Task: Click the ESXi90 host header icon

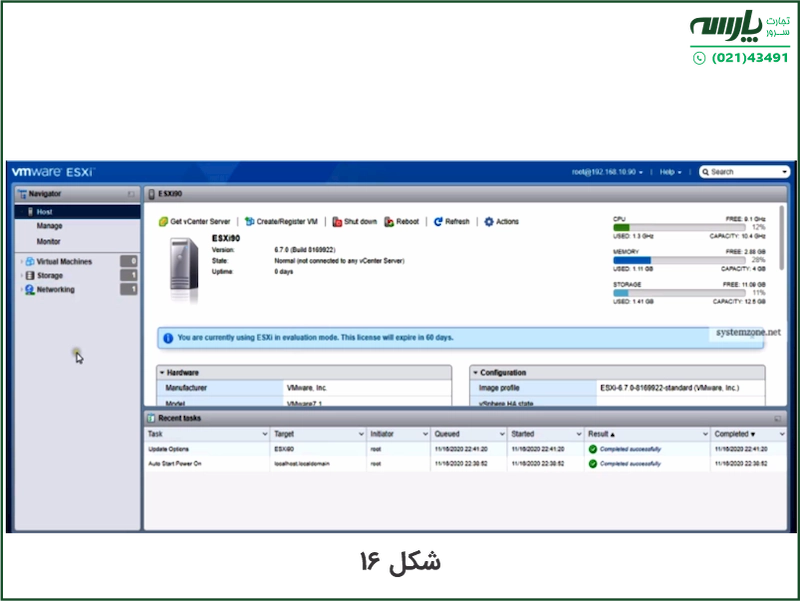Action: 152,194
